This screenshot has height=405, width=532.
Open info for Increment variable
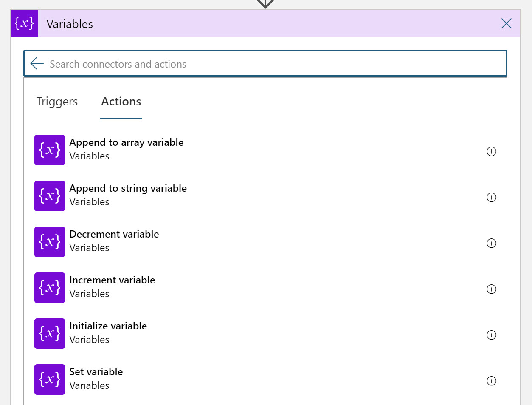pyautogui.click(x=491, y=289)
